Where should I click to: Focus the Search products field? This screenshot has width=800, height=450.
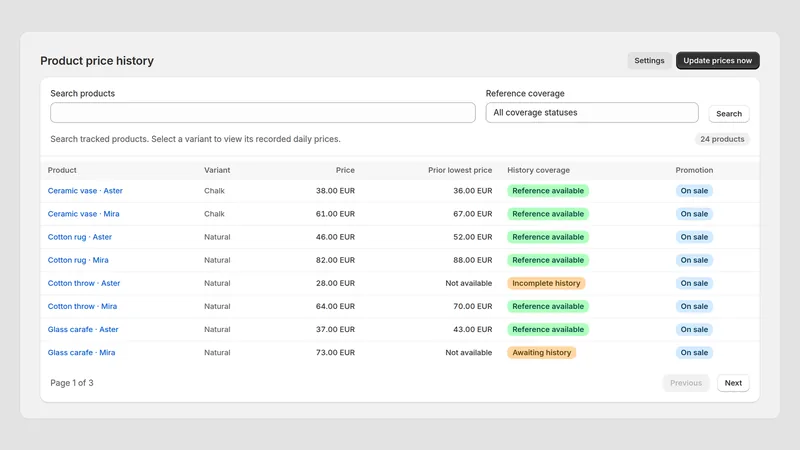(x=263, y=113)
